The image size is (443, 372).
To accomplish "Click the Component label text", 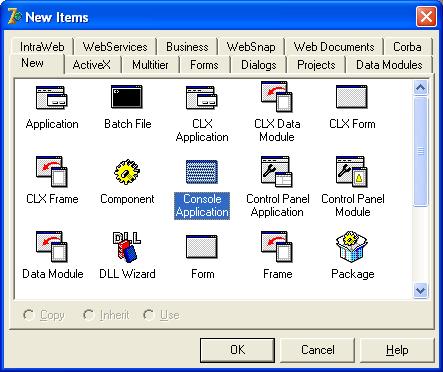I will pos(127,199).
